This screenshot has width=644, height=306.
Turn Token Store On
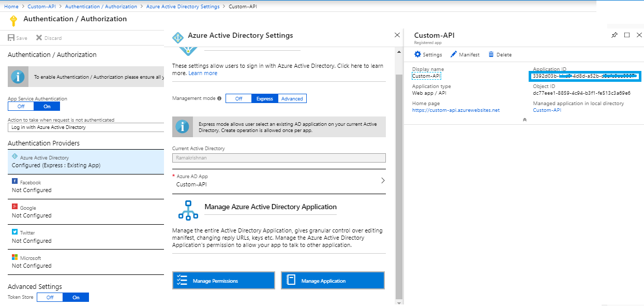[x=76, y=297]
